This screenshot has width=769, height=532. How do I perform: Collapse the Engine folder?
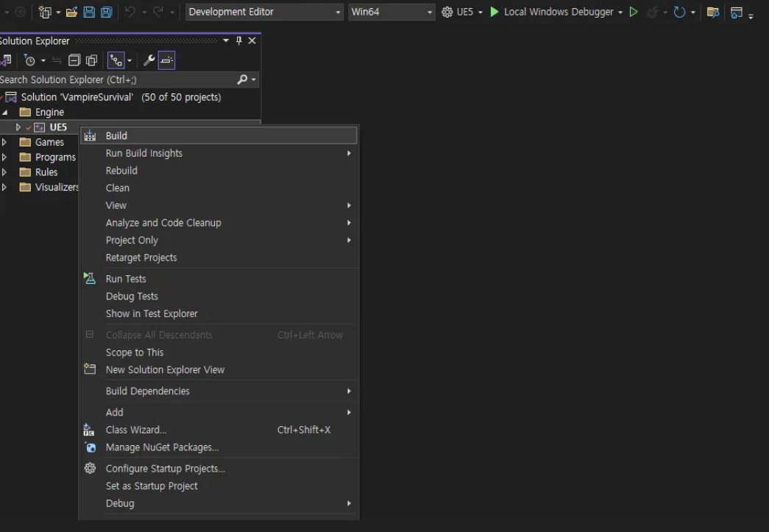point(5,113)
